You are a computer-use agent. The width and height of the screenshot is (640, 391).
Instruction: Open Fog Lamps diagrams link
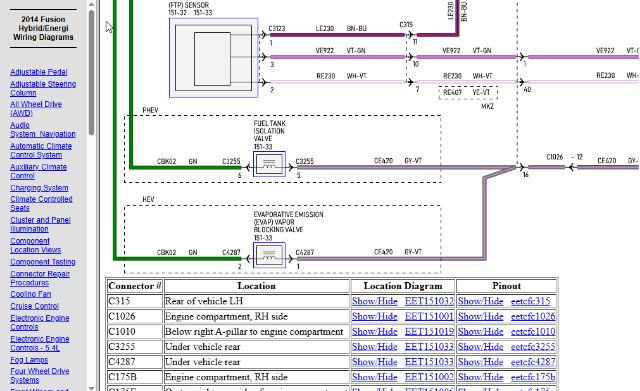[29, 360]
